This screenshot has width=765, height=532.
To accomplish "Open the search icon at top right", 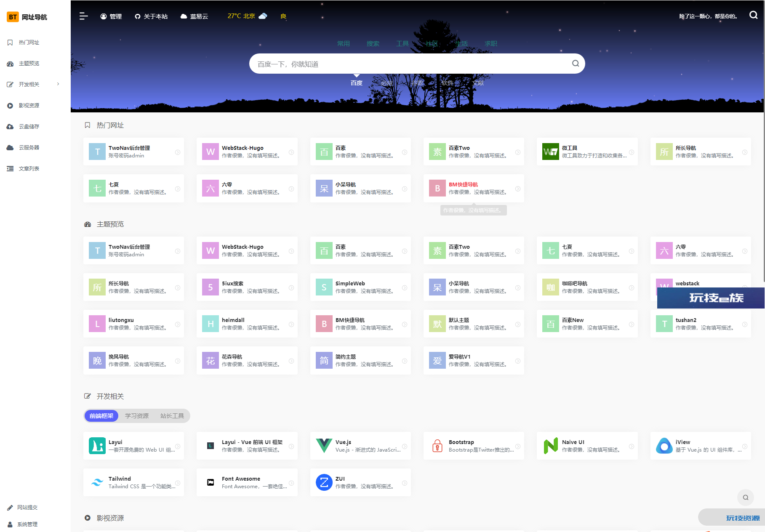I will pos(753,15).
